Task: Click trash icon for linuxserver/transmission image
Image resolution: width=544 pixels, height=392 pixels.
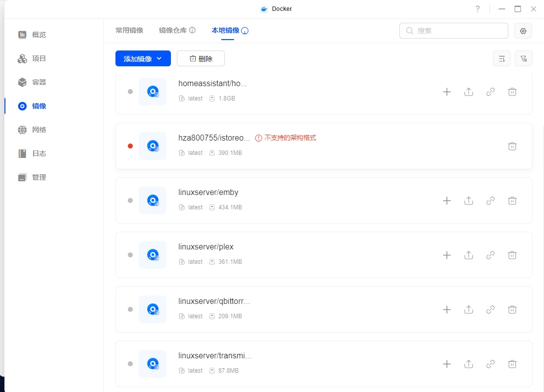Action: tap(512, 364)
